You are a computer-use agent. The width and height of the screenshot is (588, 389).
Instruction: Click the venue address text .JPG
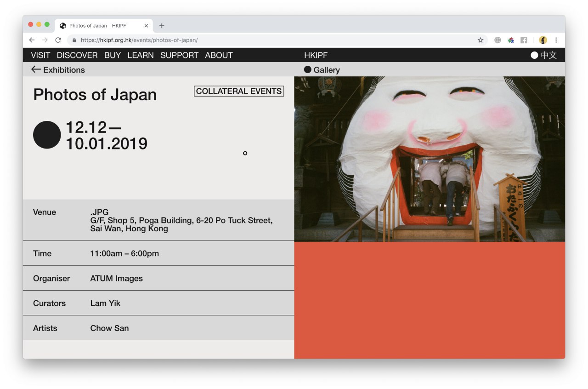pos(100,212)
